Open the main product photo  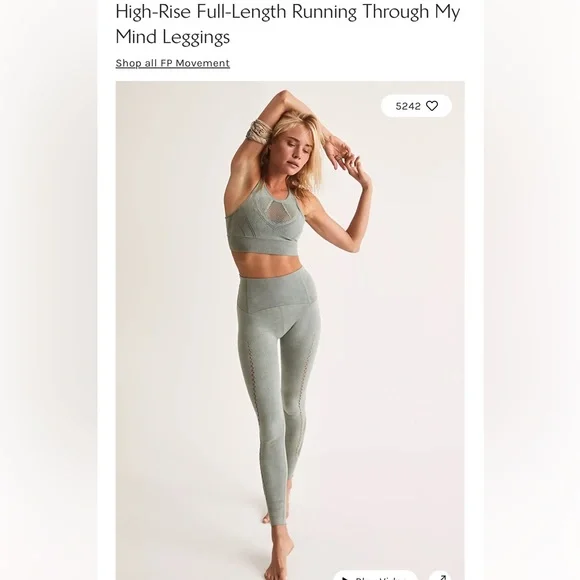[290, 330]
